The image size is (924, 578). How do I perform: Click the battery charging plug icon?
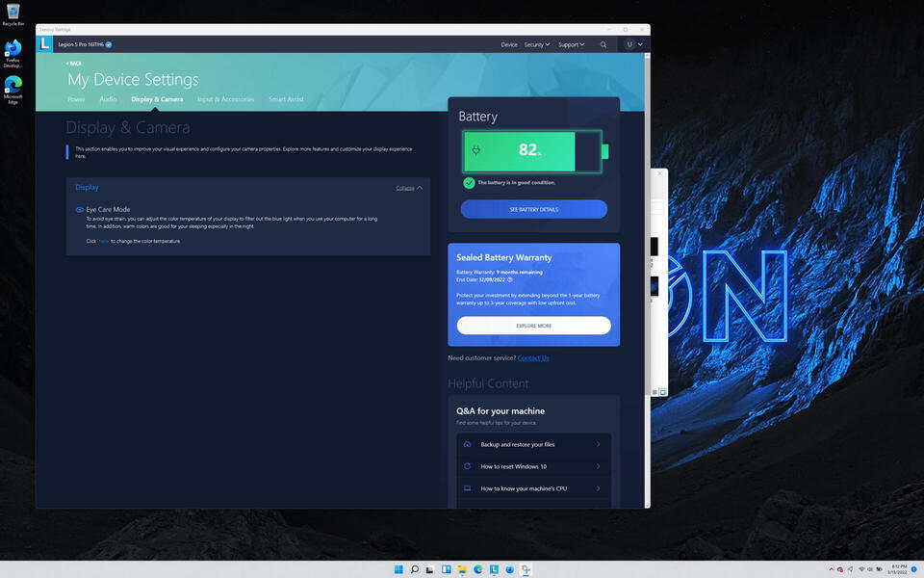click(x=476, y=150)
